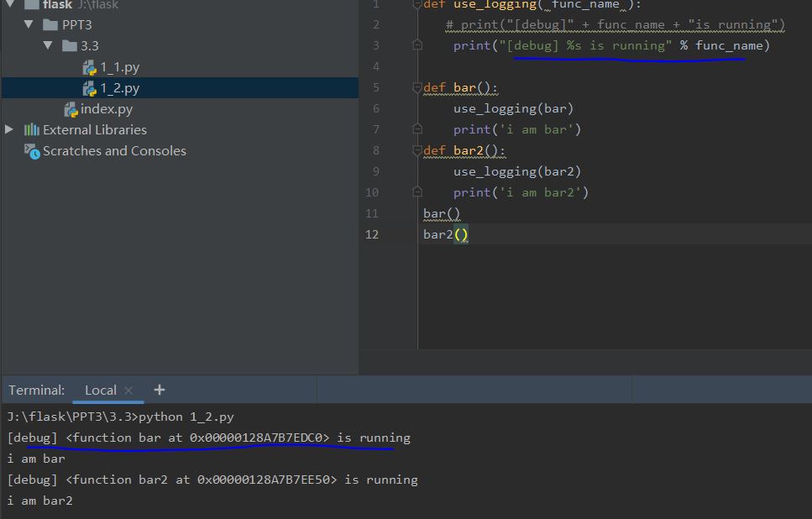
Task: Click use_logging(bar2) on line 9
Action: click(x=516, y=171)
